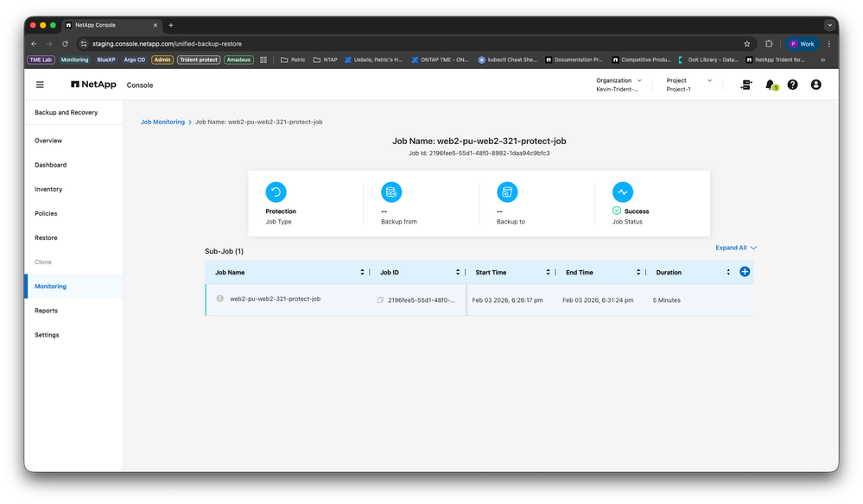Click the info icon beside web2-pu-web2-321-protect-job
863x504 pixels.
point(219,299)
